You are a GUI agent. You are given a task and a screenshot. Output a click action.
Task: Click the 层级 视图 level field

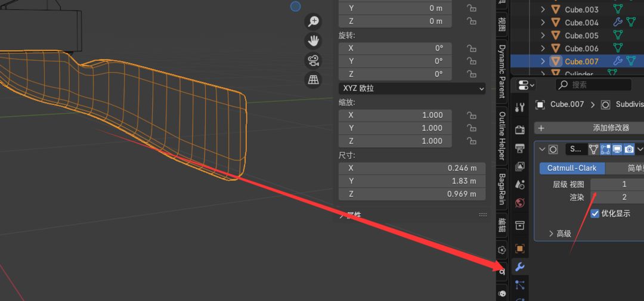click(x=617, y=184)
